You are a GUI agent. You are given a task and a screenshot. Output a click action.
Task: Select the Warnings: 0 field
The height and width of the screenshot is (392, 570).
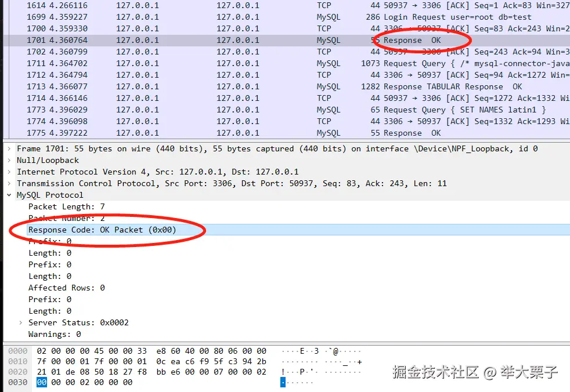point(55,334)
